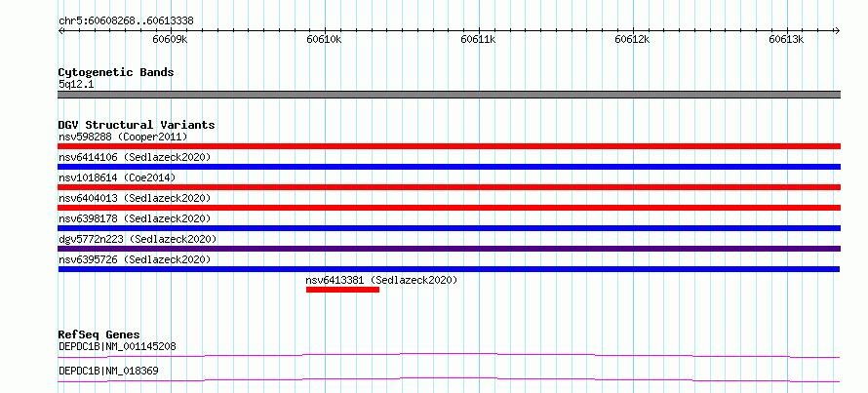Select the DEPDC1B|NM_018369 gene track line
Viewport: 868px width, 393px height.
tap(449, 379)
